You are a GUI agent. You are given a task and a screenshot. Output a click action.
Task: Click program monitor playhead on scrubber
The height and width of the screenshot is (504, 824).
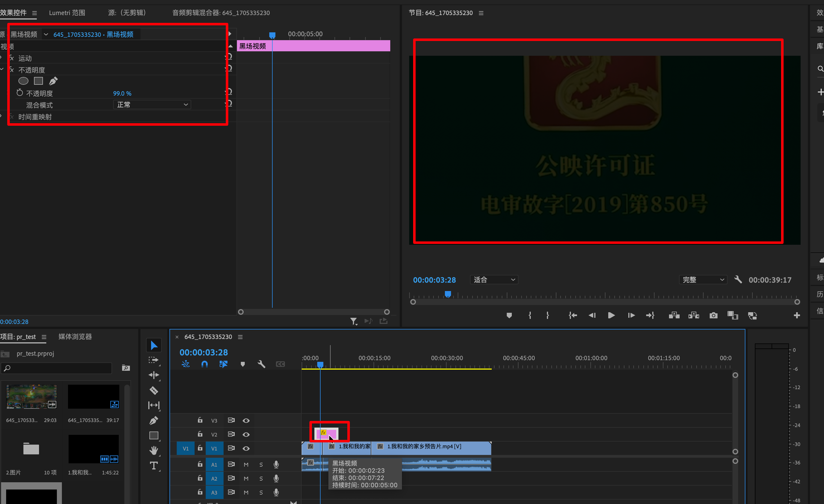point(448,294)
